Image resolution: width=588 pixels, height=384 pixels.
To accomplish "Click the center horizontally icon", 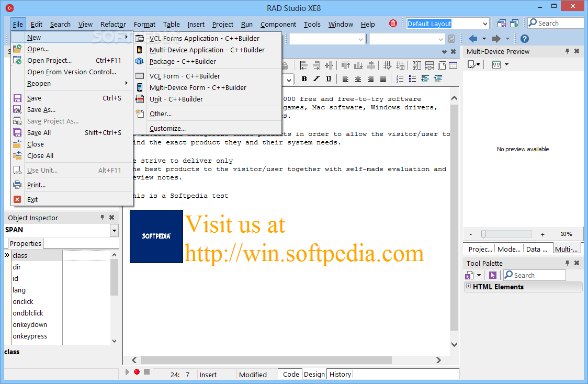I will 329,65.
